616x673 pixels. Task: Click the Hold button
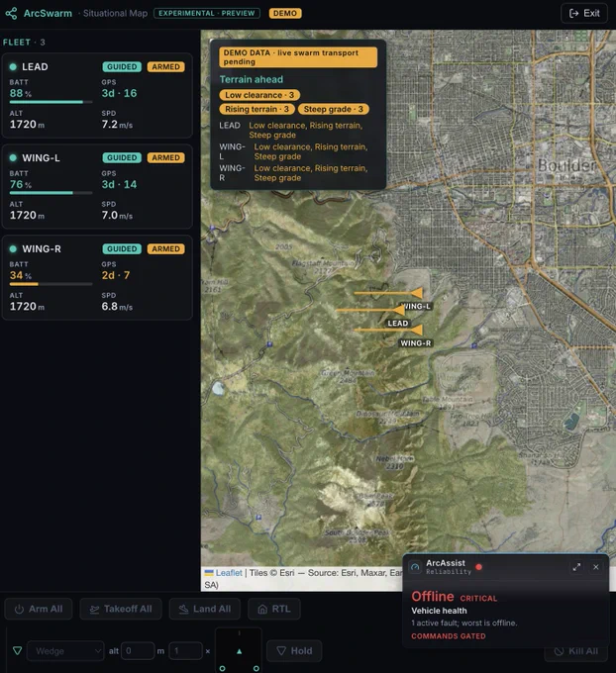(294, 651)
